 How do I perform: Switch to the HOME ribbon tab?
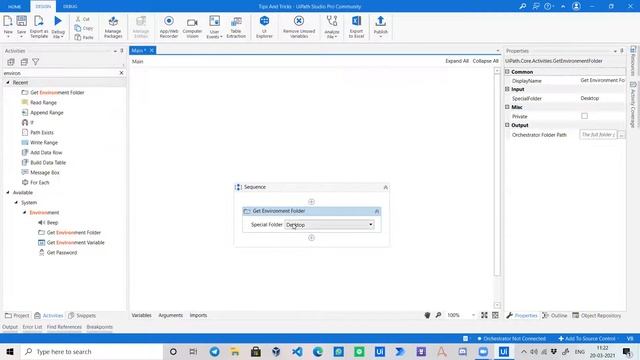pyautogui.click(x=14, y=7)
